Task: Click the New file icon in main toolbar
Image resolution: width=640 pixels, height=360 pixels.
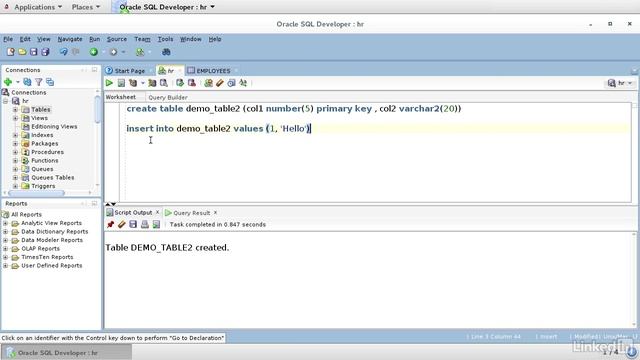Action: click(11, 52)
